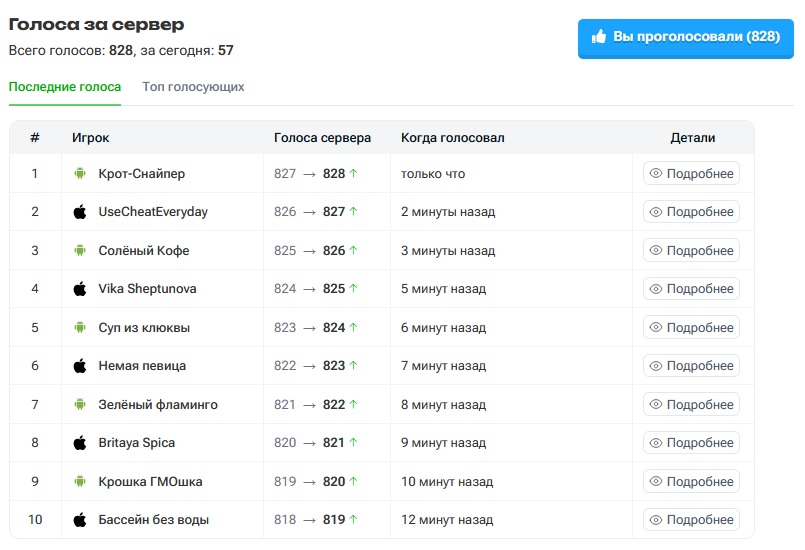The image size is (805, 550).
Task: Select the Последние голоса tab
Action: coord(65,87)
